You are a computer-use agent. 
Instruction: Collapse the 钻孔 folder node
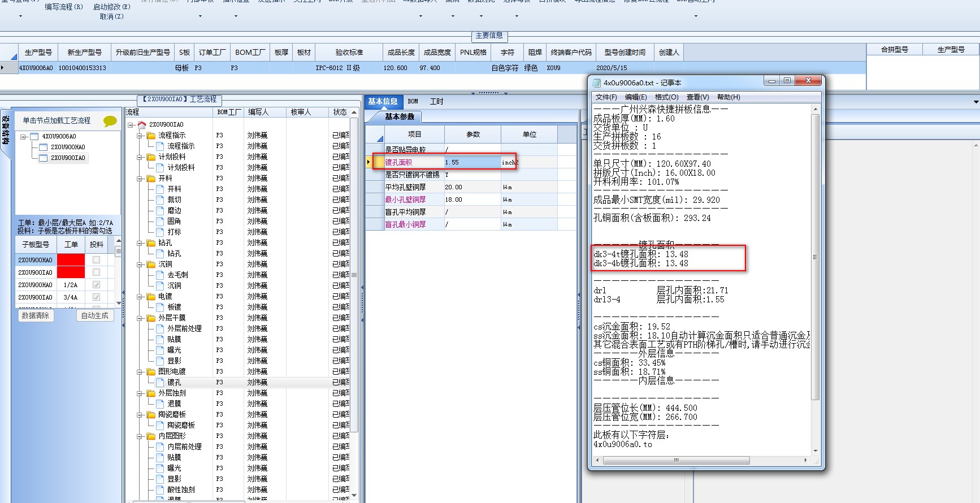140,242
